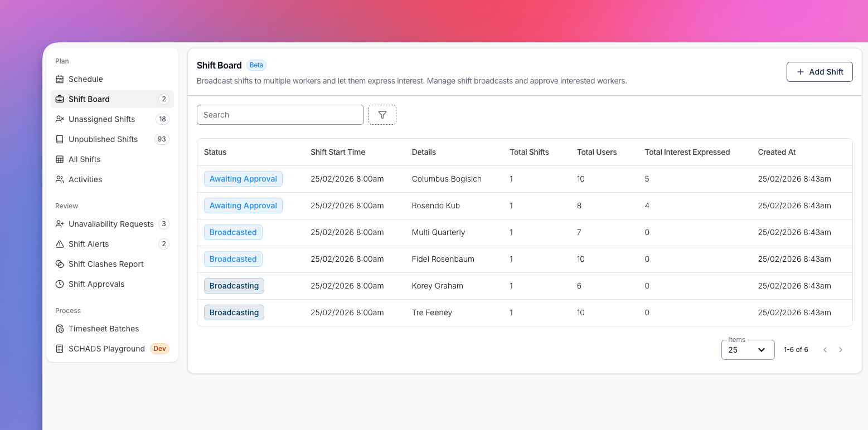This screenshot has height=430, width=868.
Task: Open the Tre Feeney broadcasting row
Action: point(431,312)
